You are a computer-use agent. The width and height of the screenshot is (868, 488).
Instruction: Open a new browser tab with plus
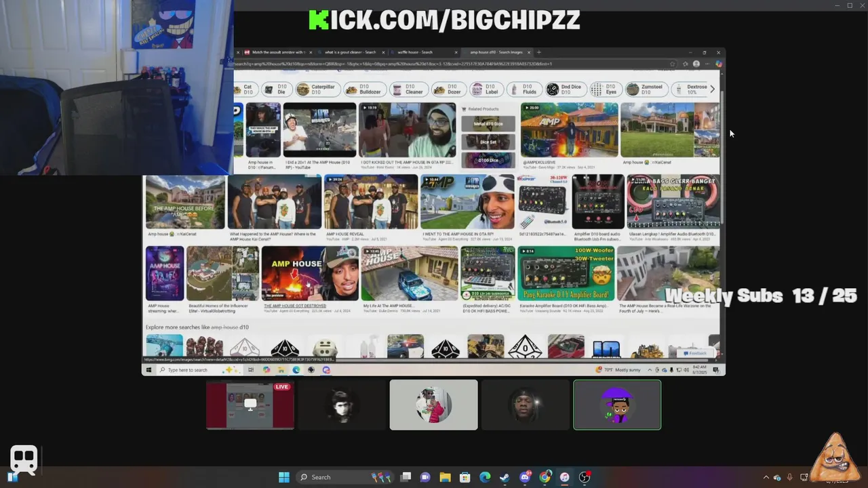click(x=539, y=52)
